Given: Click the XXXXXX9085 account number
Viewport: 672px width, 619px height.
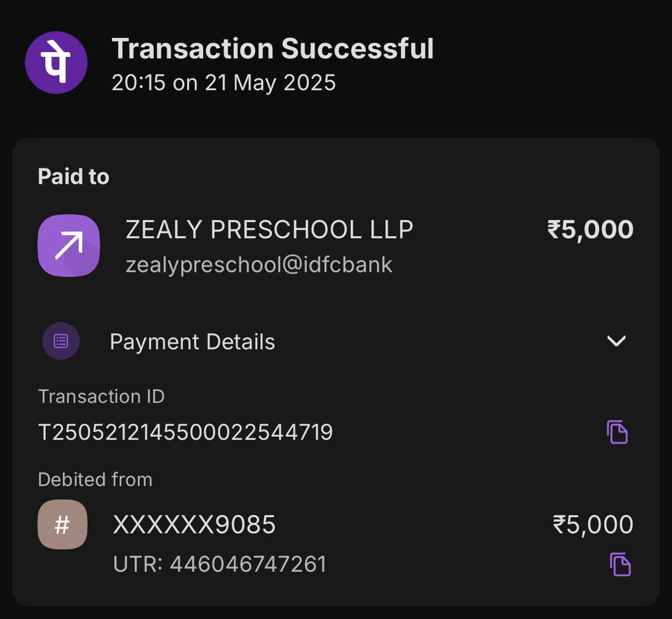Looking at the screenshot, I should [x=194, y=524].
